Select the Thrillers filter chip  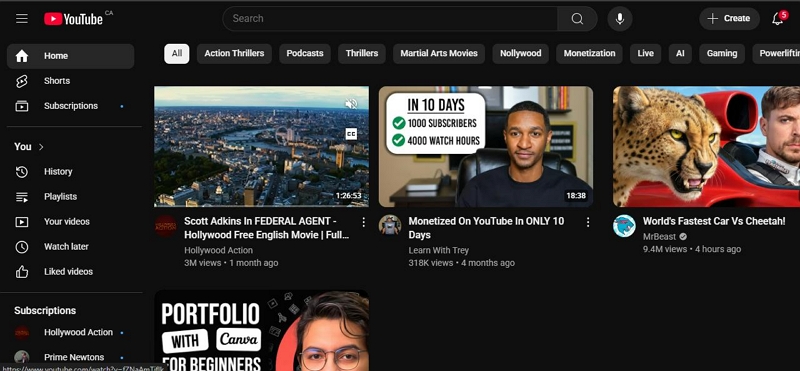pos(362,54)
